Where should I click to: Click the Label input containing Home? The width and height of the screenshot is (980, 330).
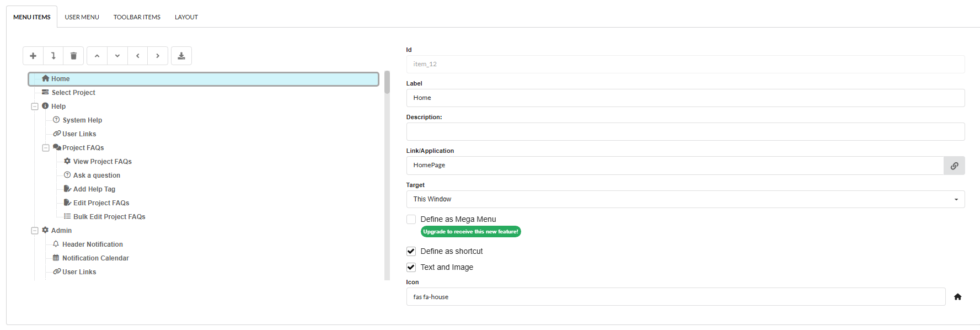[x=686, y=98]
